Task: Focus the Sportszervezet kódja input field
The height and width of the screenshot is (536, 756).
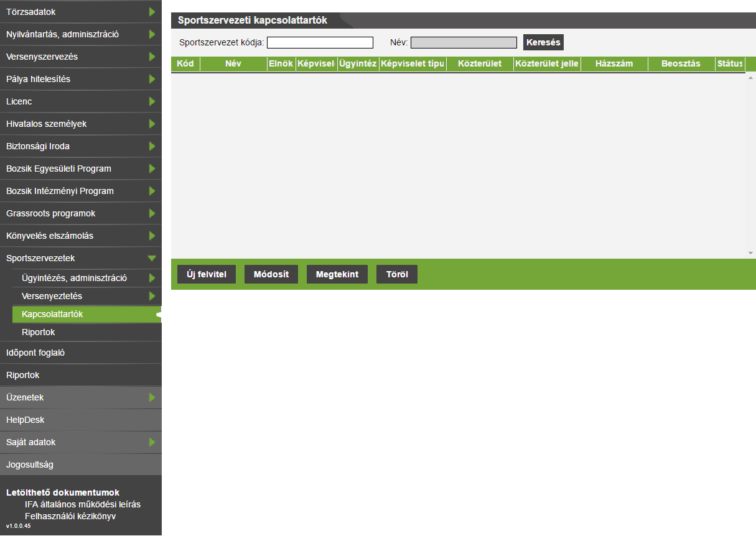Action: coord(320,42)
